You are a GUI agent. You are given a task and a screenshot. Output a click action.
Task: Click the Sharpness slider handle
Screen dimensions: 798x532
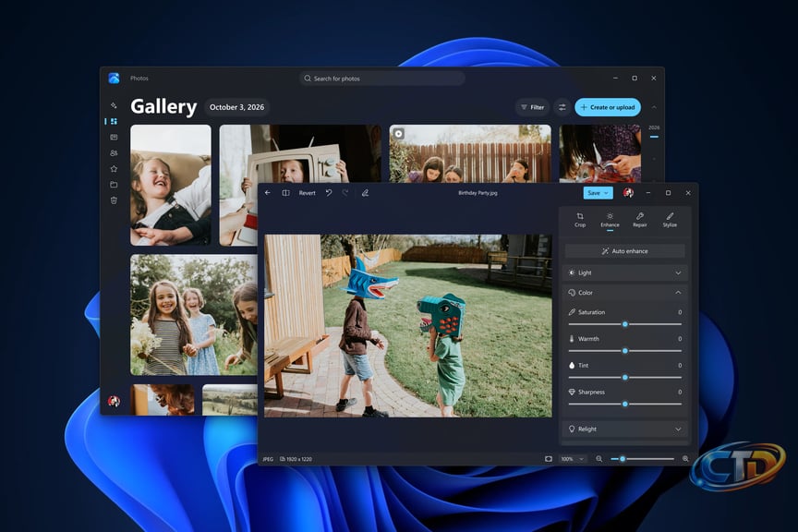625,404
